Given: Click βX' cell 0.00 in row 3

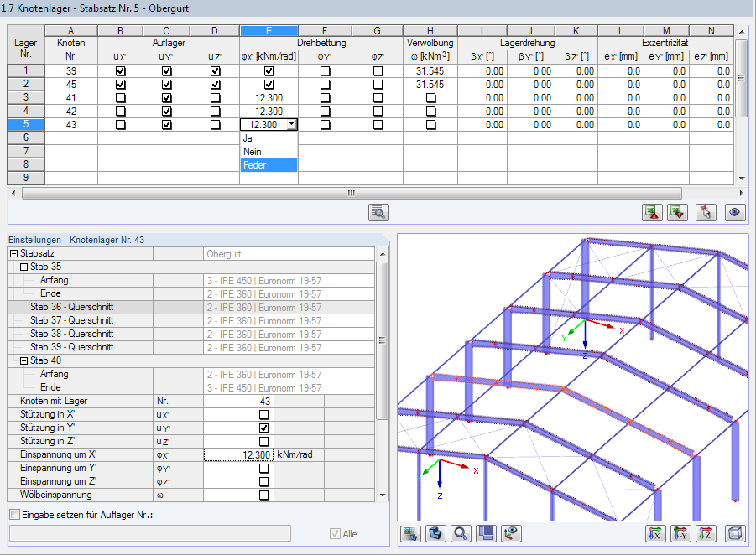Looking at the screenshot, I should pos(482,98).
